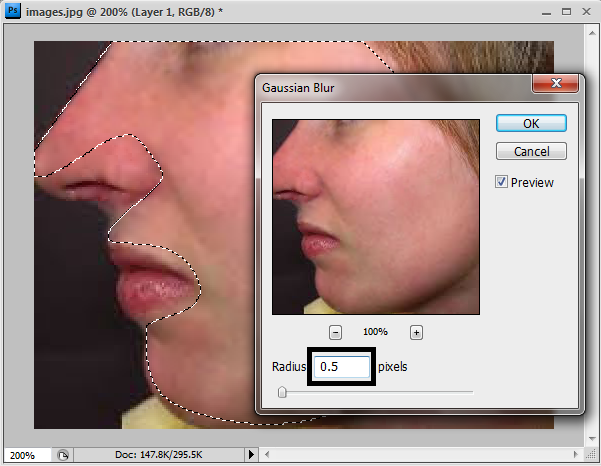
Task: Click the horizontal scrollbar right arrow
Action: pyautogui.click(x=575, y=455)
